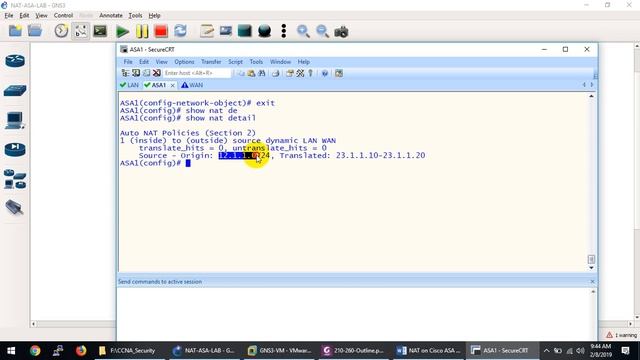Reload all nodes with the refresh icon
This screenshot has width=640, height=360.
(180, 31)
